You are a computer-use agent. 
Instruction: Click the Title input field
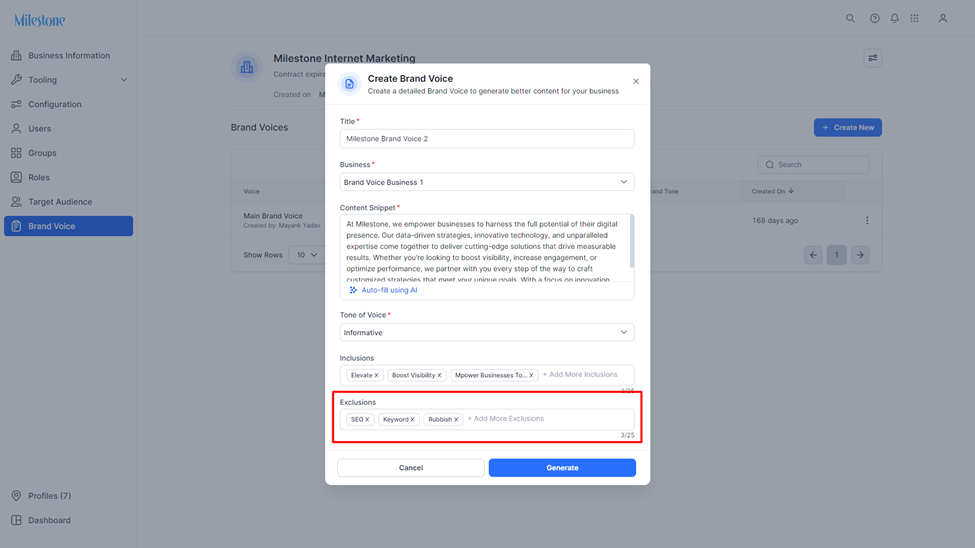click(x=487, y=139)
